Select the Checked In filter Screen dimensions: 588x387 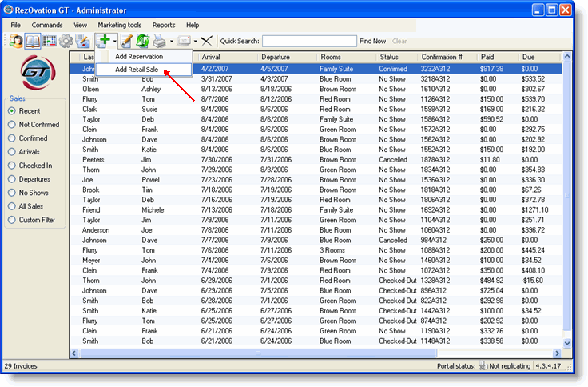(30, 166)
